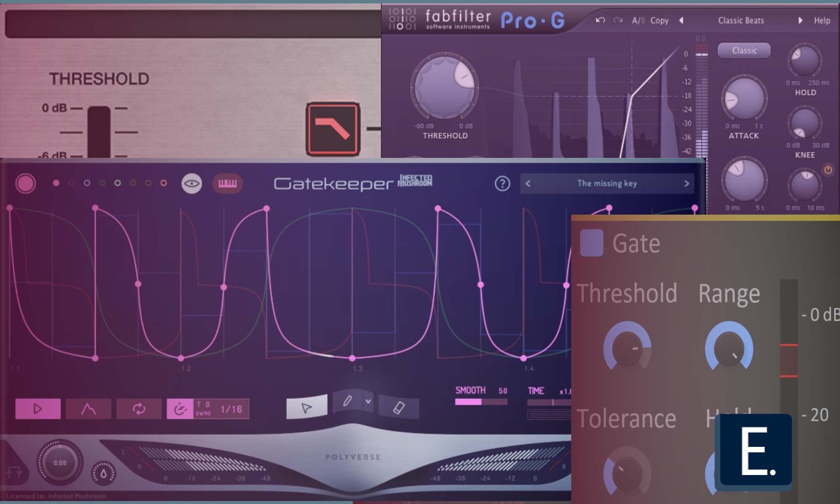
Task: Toggle A/B comparison in Pro-G
Action: pos(638,21)
